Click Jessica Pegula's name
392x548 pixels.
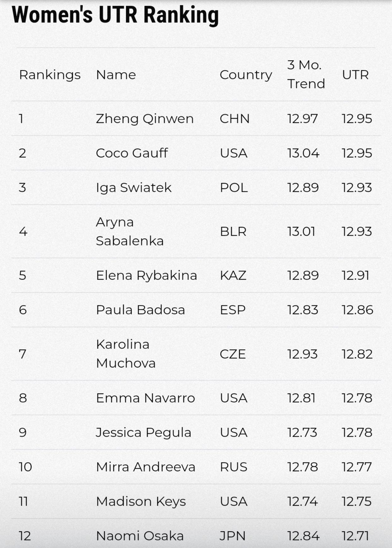pos(143,433)
